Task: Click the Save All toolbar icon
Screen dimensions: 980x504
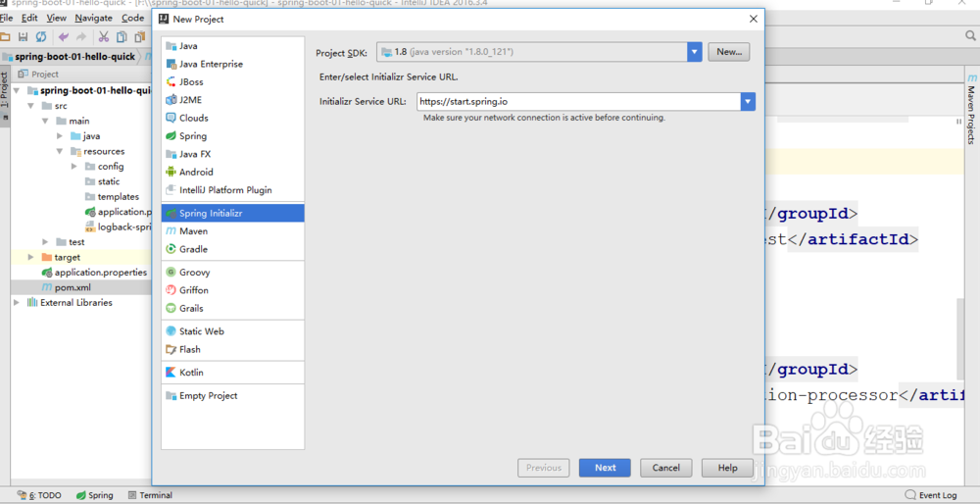Action: [24, 37]
